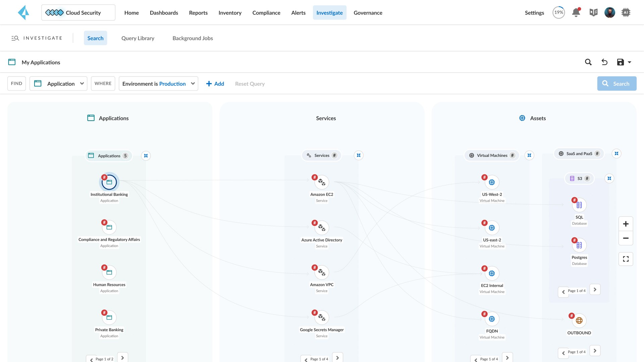Collapse the S3 group node
This screenshot has height=362, width=644.
coord(609,178)
